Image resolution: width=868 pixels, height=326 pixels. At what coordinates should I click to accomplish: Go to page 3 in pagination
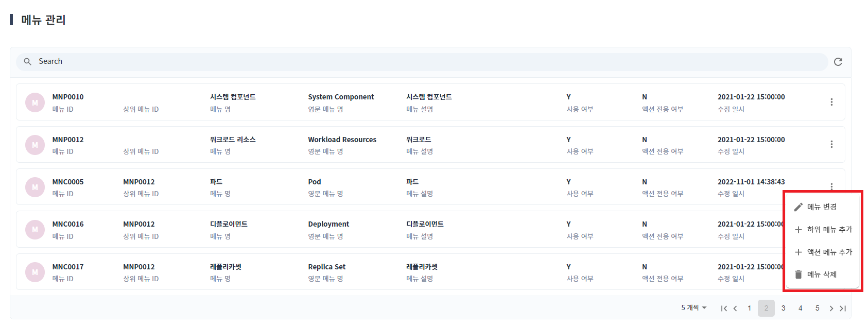pos(783,308)
